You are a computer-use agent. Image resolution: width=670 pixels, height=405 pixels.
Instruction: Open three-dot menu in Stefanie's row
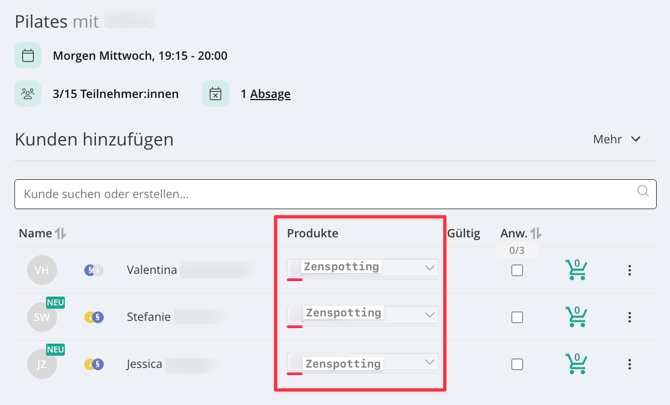tap(629, 317)
